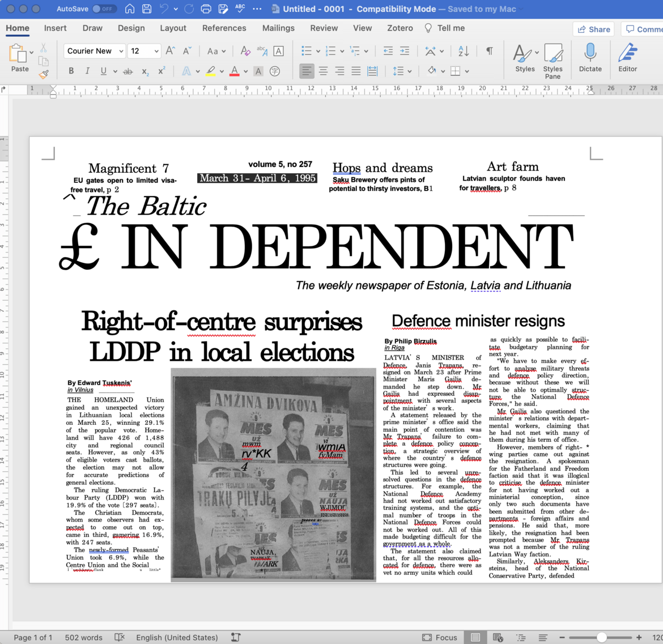Click the 502 words count indicator
The height and width of the screenshot is (644, 663).
coord(83,637)
